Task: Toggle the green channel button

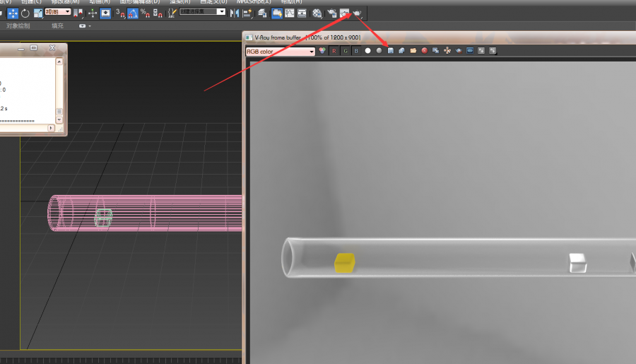Action: 346,51
